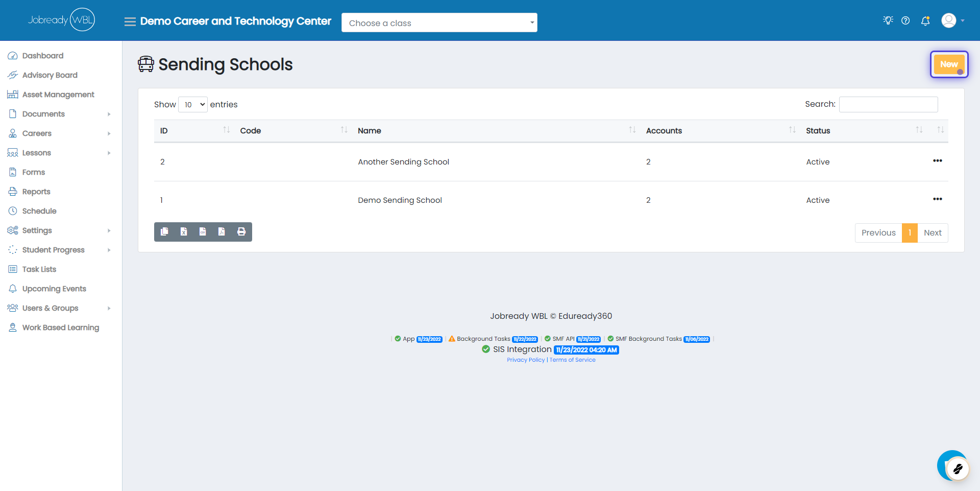Viewport: 980px width, 491px height.
Task: Export the table to PDF
Action: pos(222,232)
